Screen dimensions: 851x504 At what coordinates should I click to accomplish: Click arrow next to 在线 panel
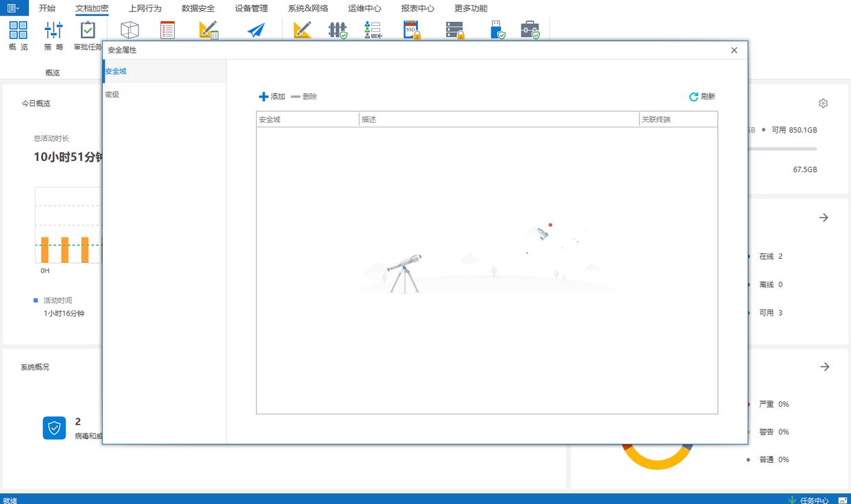(824, 218)
